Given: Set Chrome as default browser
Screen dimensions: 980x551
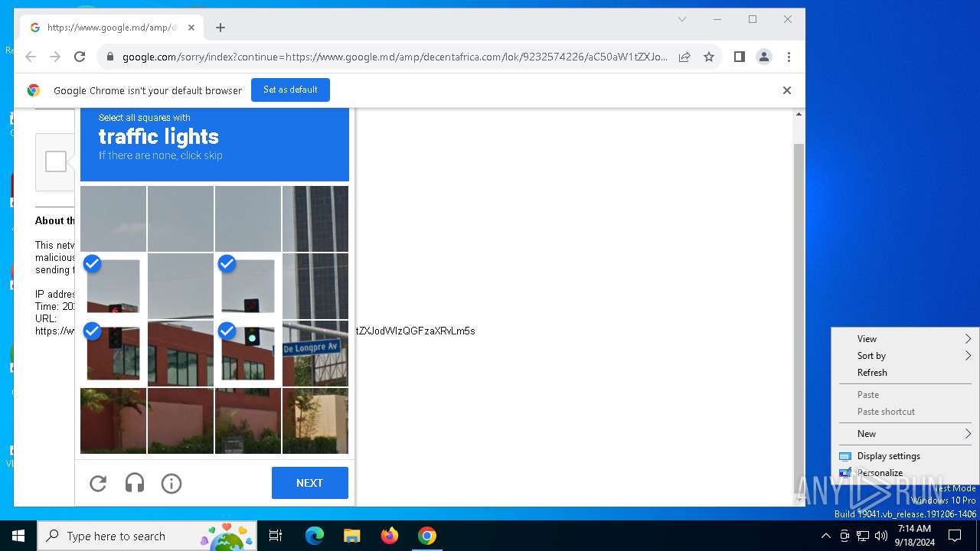Looking at the screenshot, I should (x=290, y=90).
